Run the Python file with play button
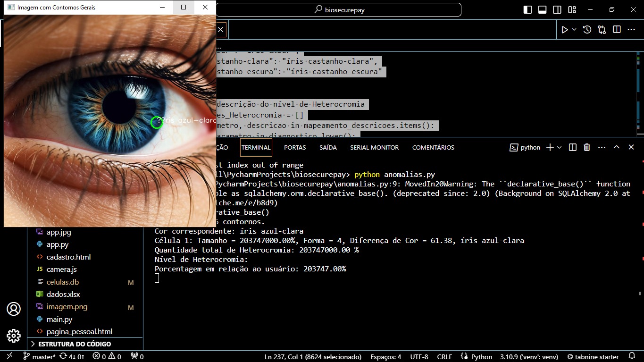644x362 pixels. tap(565, 30)
